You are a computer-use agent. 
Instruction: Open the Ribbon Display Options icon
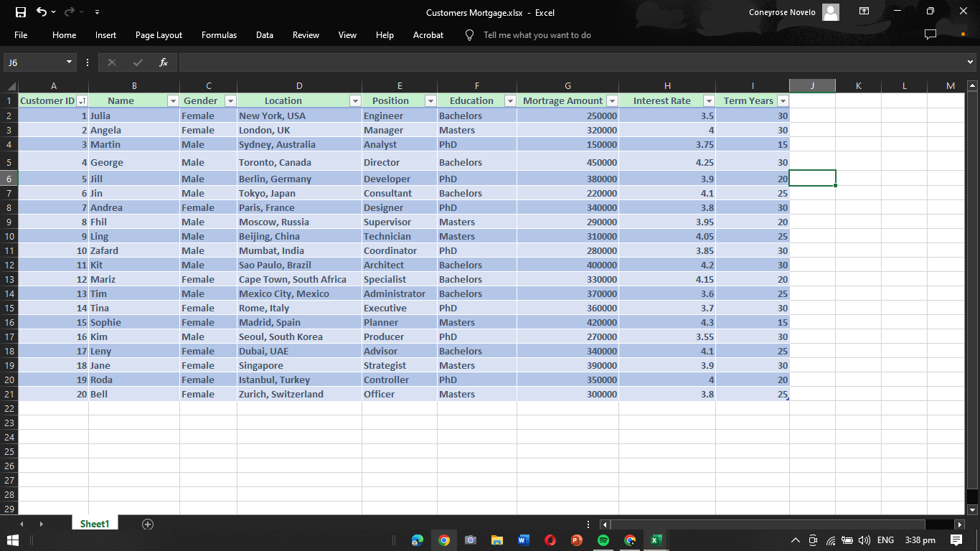coord(864,12)
